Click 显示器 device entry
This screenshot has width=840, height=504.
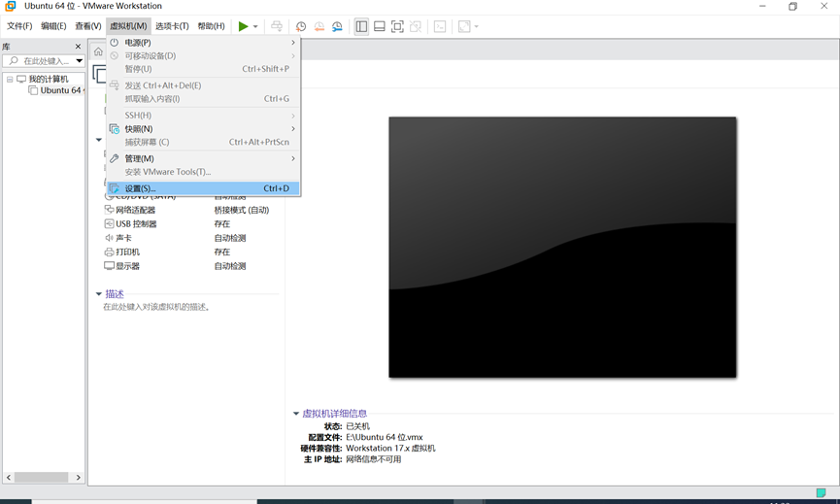127,266
